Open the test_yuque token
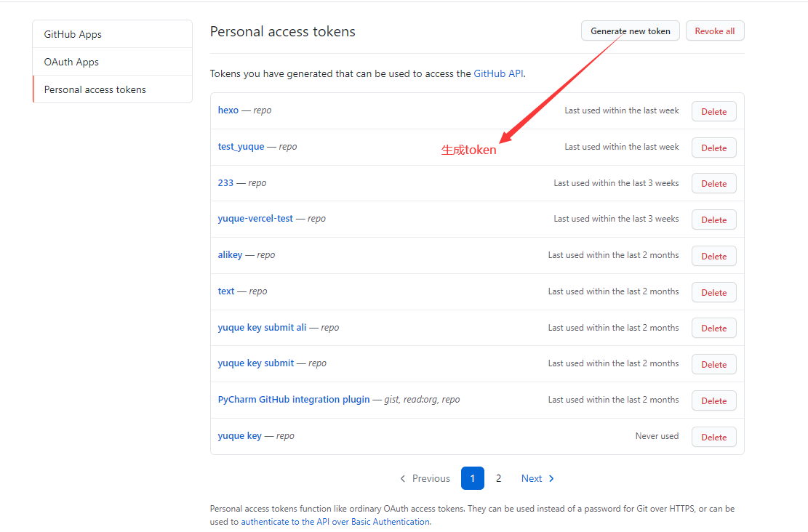Image resolution: width=808 pixels, height=532 pixels. click(241, 146)
